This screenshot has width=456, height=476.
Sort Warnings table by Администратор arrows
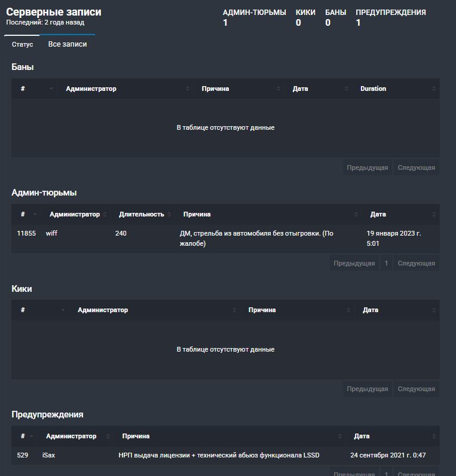[108, 436]
